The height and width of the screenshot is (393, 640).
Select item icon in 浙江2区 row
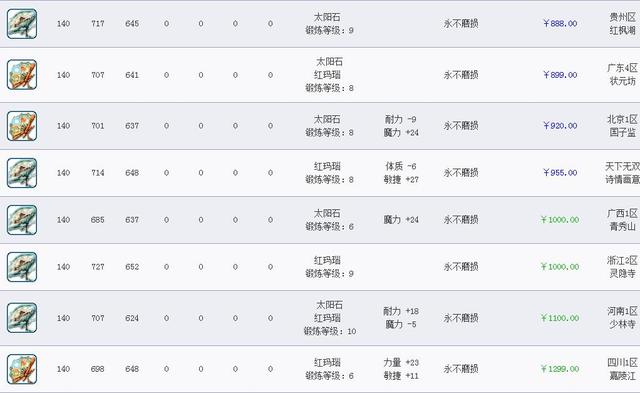22,266
